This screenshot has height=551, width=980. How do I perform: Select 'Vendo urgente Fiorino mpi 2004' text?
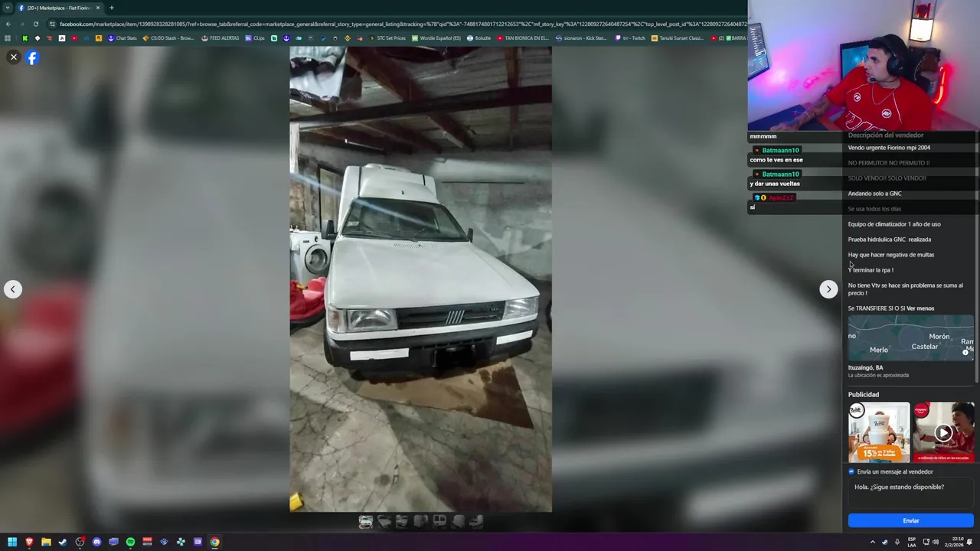pyautogui.click(x=889, y=148)
